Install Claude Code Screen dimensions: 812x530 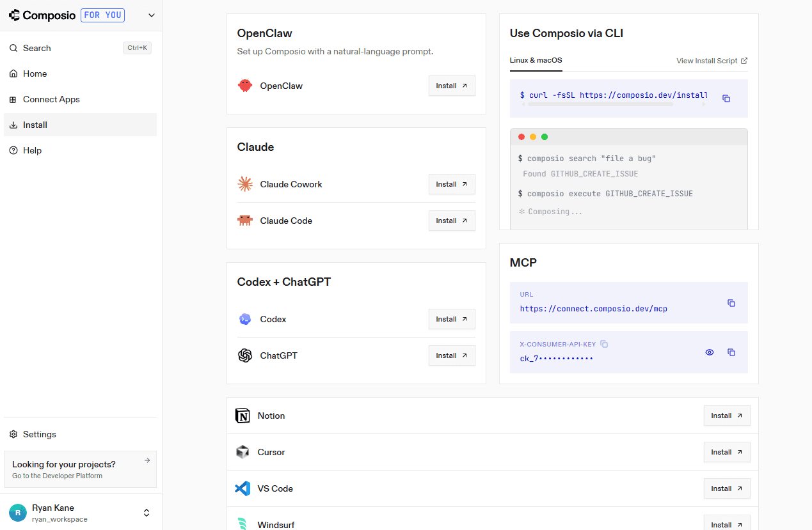point(452,221)
